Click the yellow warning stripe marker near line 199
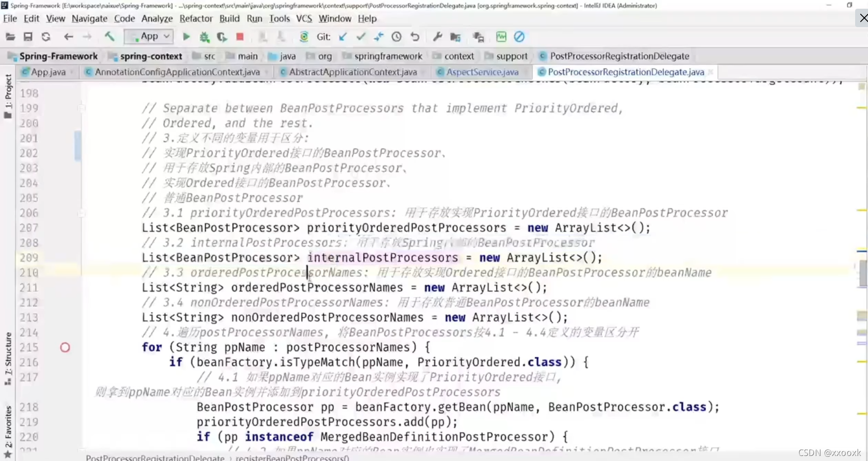 tap(862, 108)
